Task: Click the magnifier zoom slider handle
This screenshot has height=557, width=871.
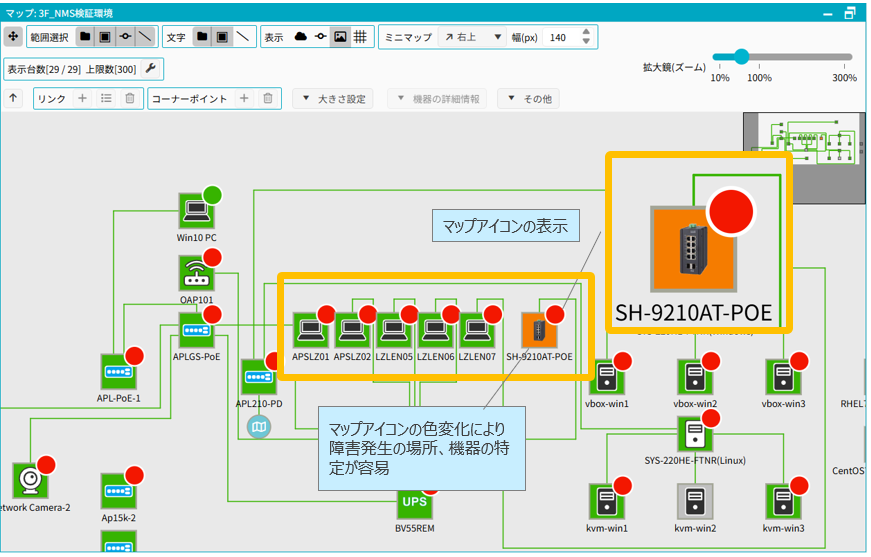Action: pos(741,57)
